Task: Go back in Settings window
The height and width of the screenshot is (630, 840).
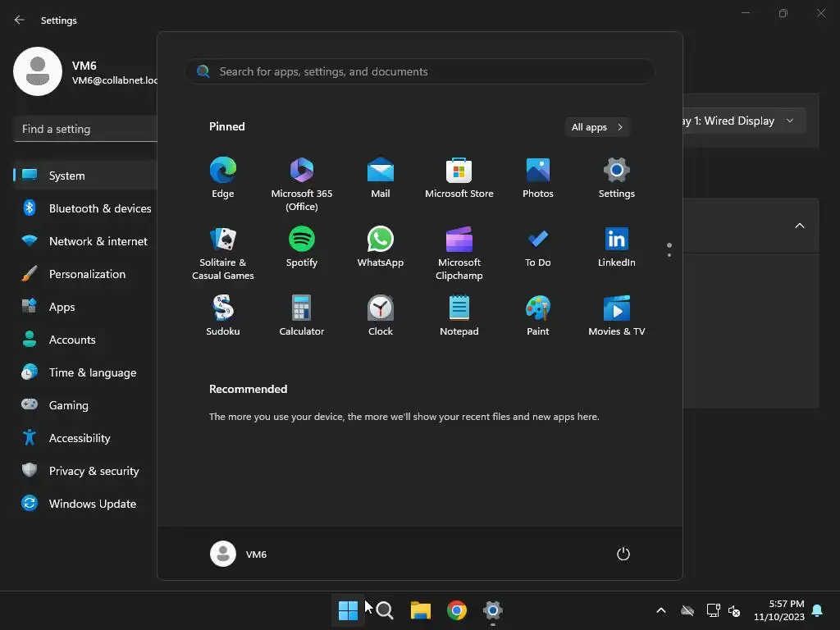Action: (x=20, y=20)
